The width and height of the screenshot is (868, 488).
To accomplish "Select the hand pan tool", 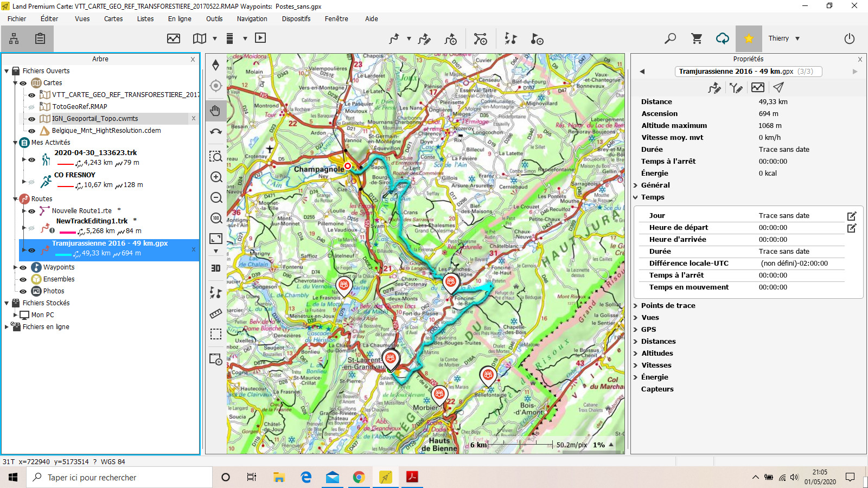I will [x=216, y=111].
